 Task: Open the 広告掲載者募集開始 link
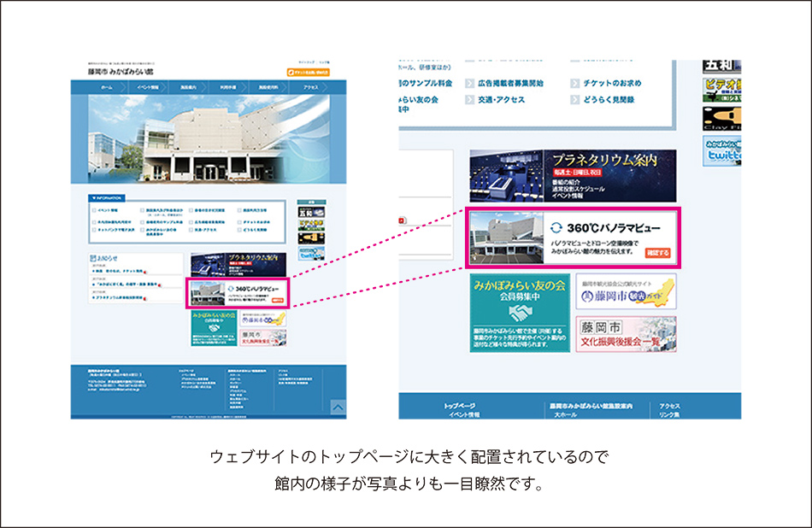[510, 84]
